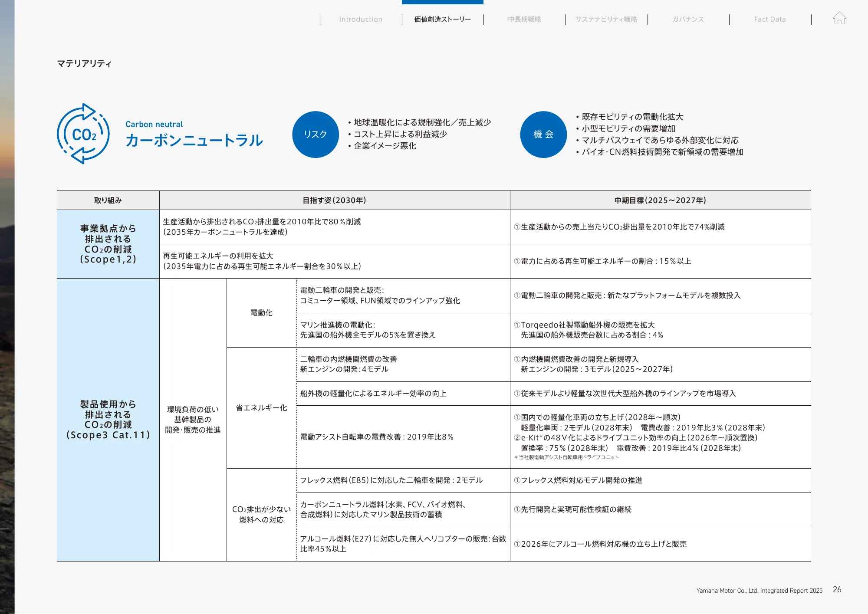
Task: Open the Fact Data section
Action: click(770, 19)
